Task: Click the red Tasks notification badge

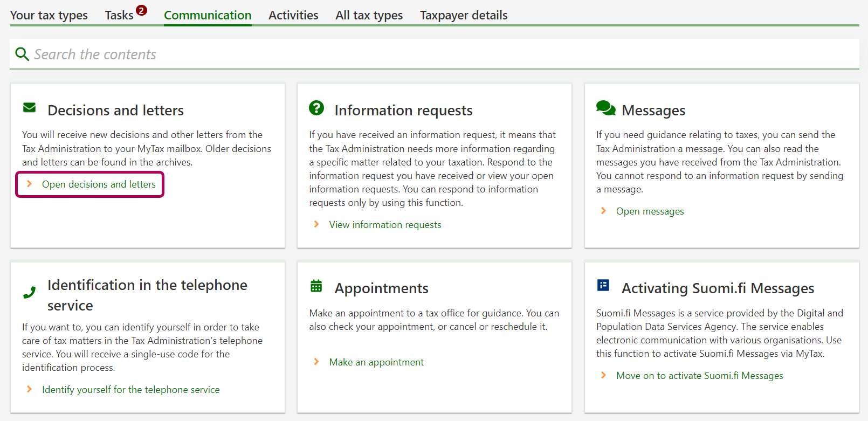Action: coord(141,10)
